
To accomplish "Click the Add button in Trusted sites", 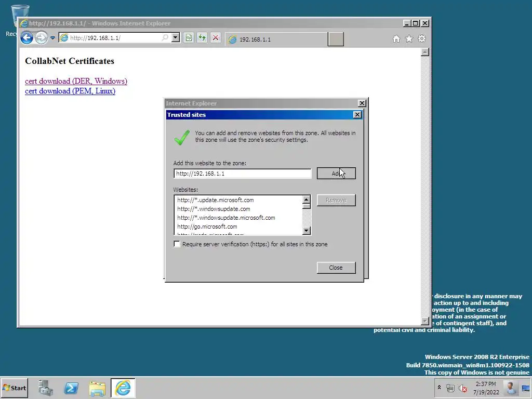I will 336,174.
